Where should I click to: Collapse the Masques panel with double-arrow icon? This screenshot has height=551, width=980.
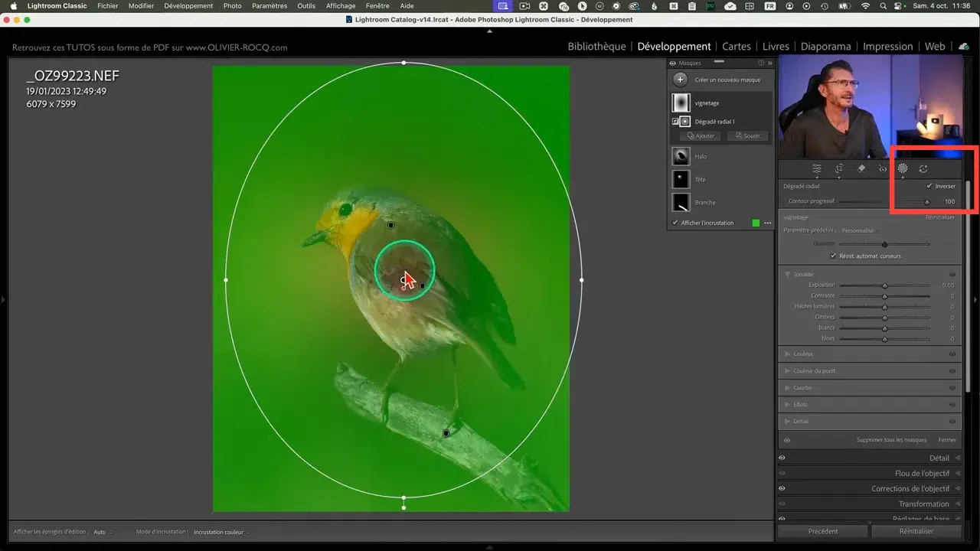[x=769, y=64]
